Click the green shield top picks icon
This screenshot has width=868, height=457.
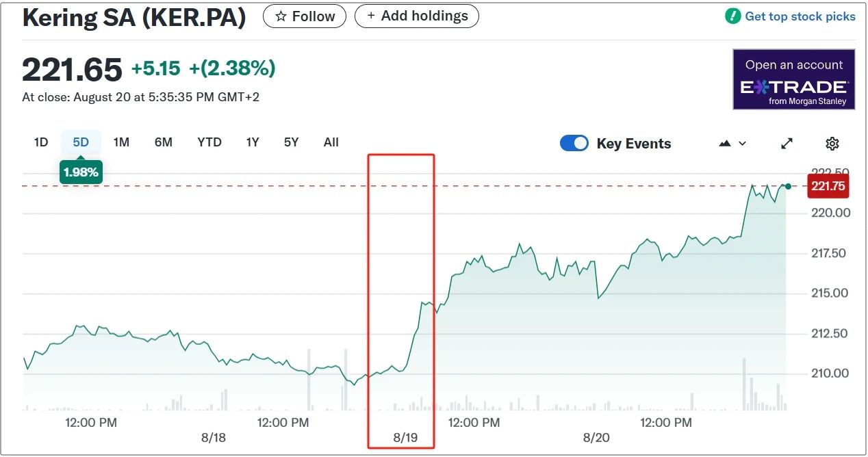(x=733, y=16)
